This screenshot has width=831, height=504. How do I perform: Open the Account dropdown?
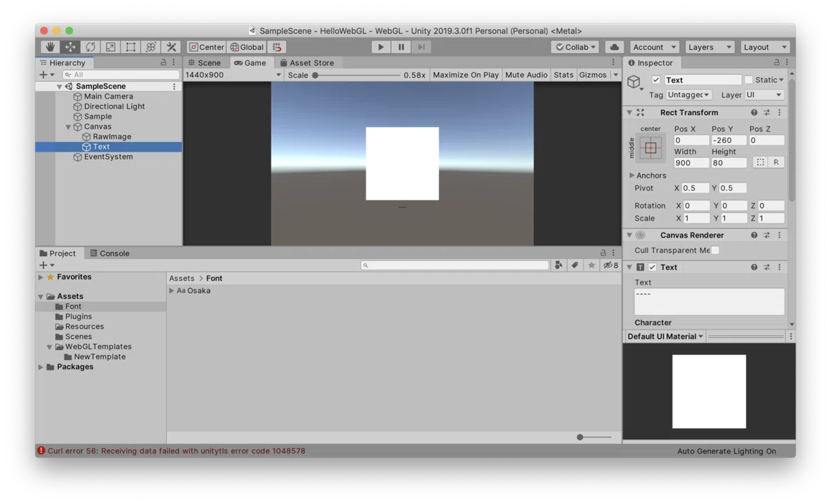(654, 47)
